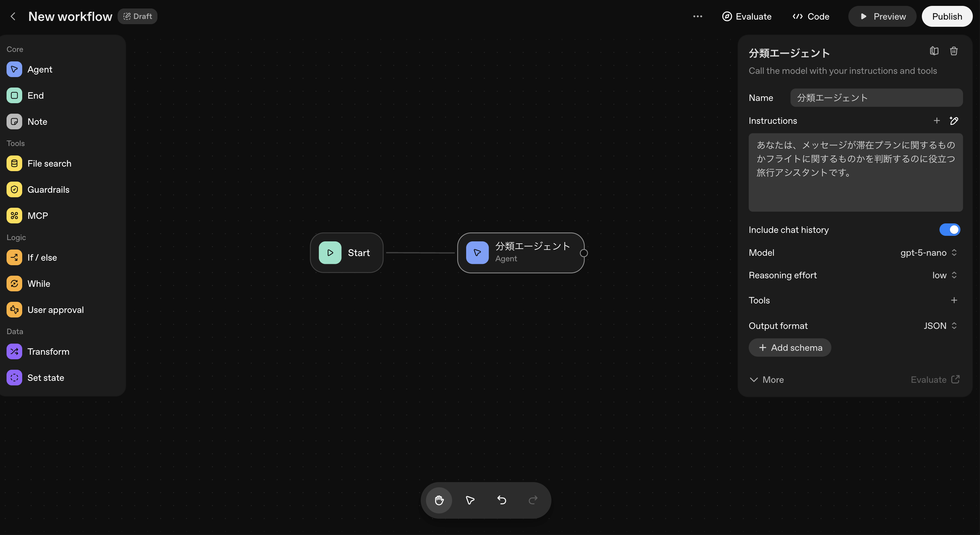Select the hand pan tool
The width and height of the screenshot is (980, 535).
pyautogui.click(x=439, y=500)
